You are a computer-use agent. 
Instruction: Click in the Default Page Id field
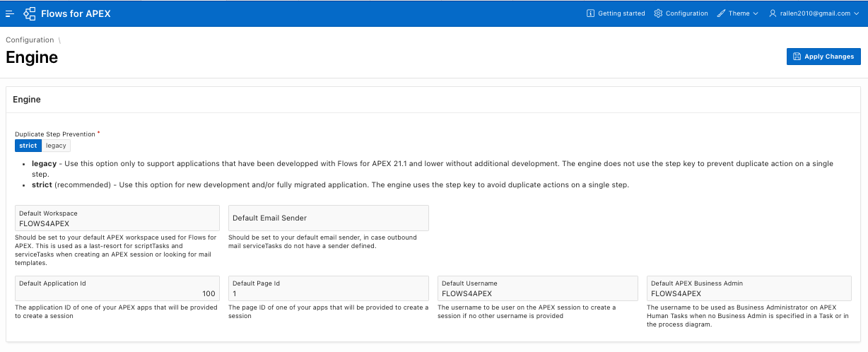tap(329, 288)
